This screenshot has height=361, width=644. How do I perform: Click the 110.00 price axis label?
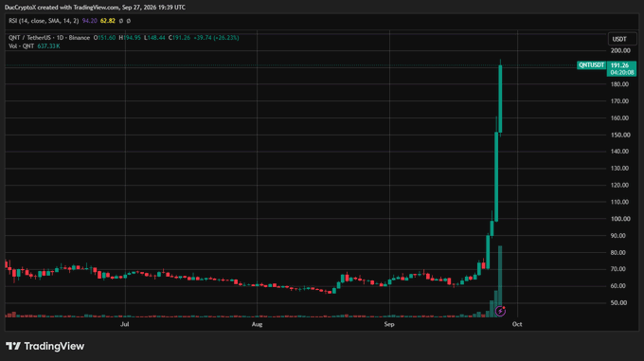point(619,202)
